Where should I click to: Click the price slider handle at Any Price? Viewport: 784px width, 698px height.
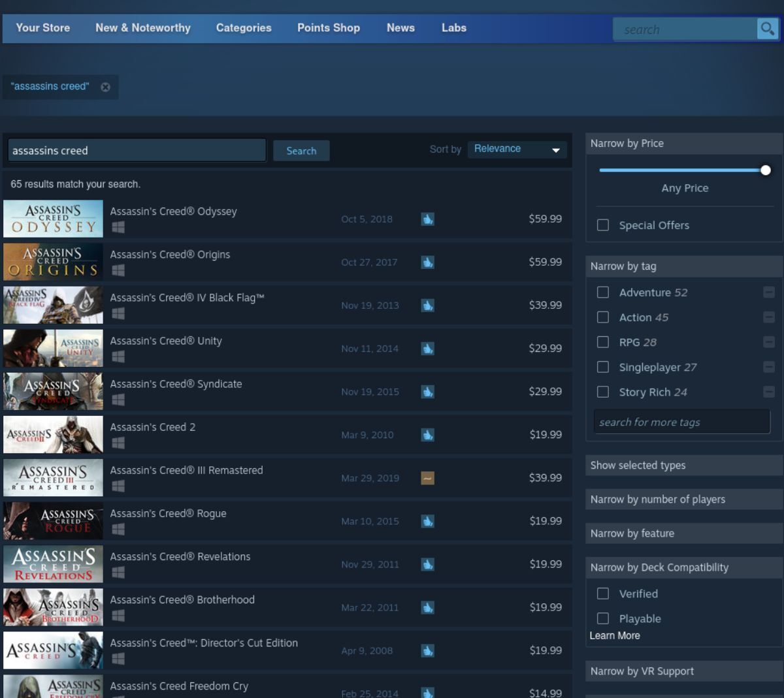click(x=766, y=170)
